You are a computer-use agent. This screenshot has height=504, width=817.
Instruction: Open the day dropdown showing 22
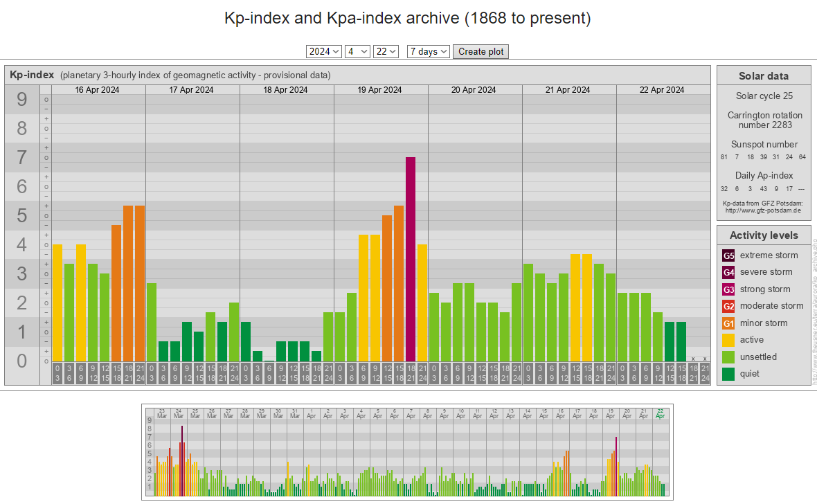tap(386, 52)
